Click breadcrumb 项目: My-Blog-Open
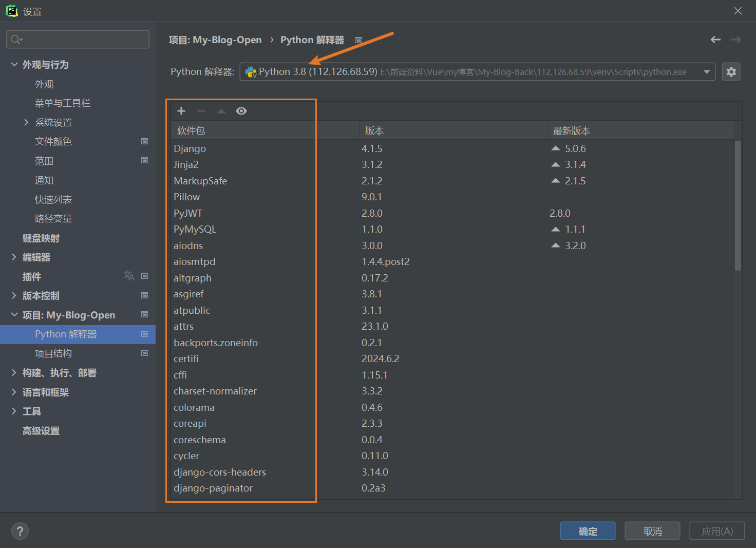Image resolution: width=756 pixels, height=548 pixels. 215,40
